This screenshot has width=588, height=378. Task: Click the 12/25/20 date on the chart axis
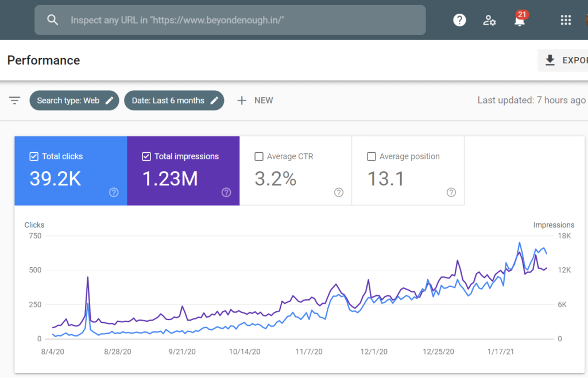438,352
